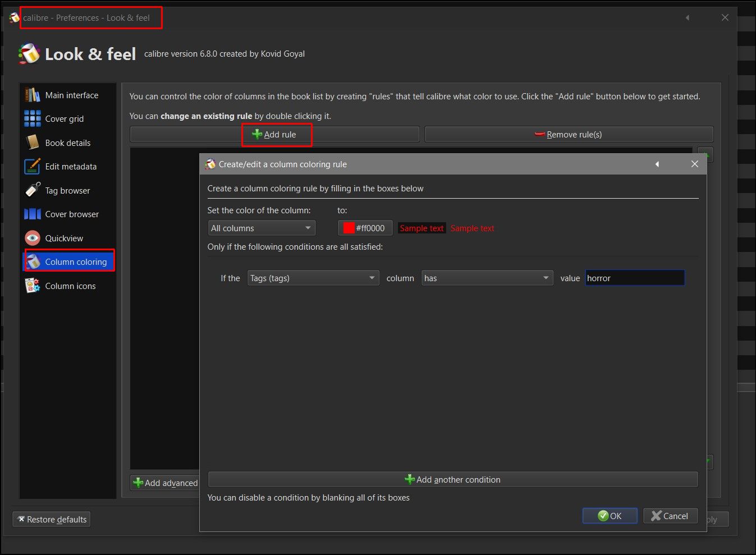
Task: Click the calibre icon in the Preferences title bar
Action: click(x=14, y=17)
